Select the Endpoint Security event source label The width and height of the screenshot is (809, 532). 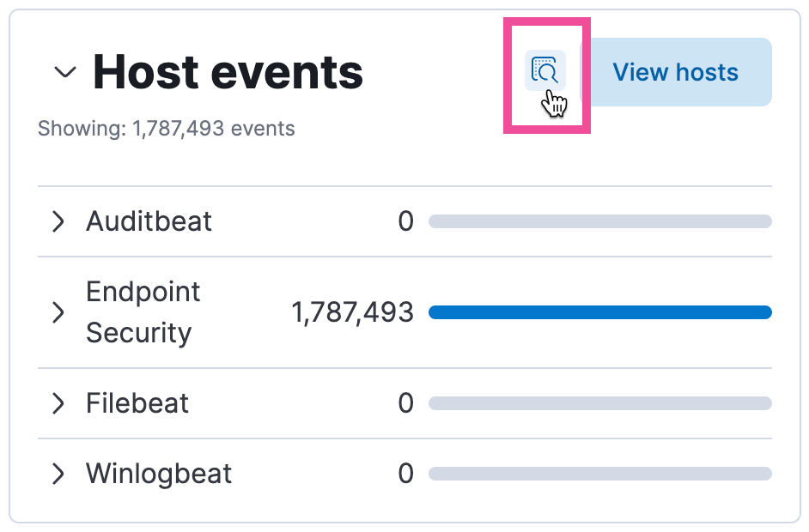pyautogui.click(x=143, y=312)
